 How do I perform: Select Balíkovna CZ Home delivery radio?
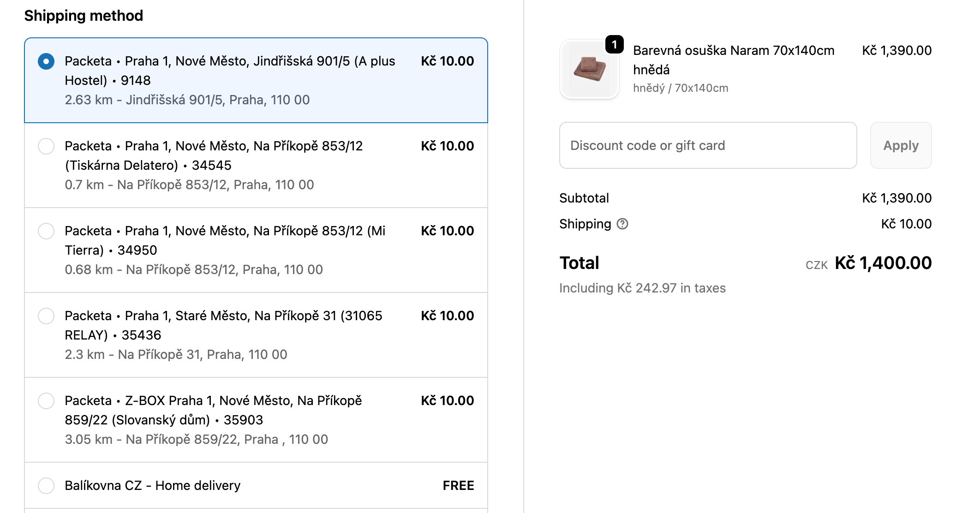pyautogui.click(x=46, y=486)
